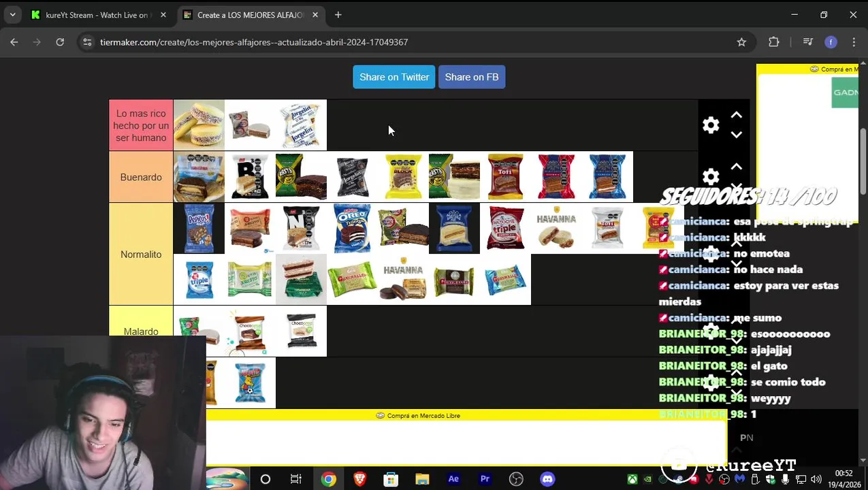Click the white Havanna alfajor thumbnail

pos(556,228)
